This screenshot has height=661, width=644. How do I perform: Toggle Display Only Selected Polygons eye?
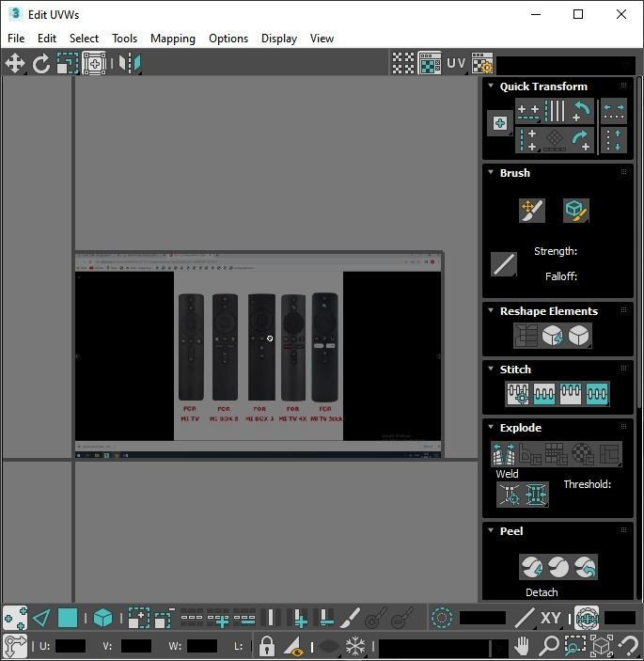[x=295, y=646]
